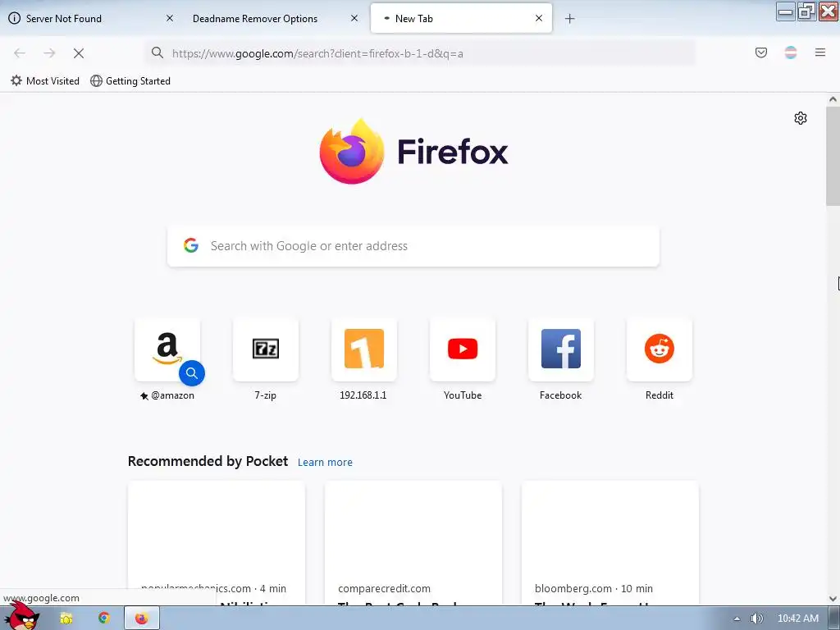The width and height of the screenshot is (840, 630).
Task: Open the Deadname Remover extension icon
Action: point(791,52)
